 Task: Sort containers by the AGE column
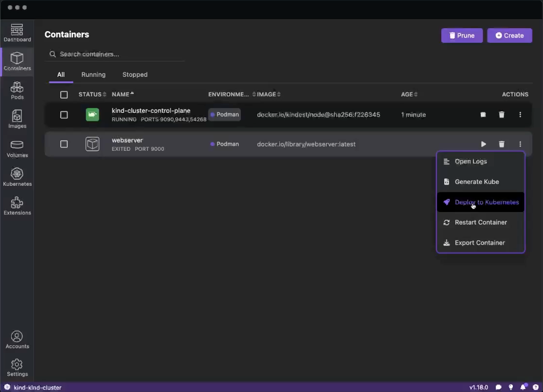pos(407,94)
